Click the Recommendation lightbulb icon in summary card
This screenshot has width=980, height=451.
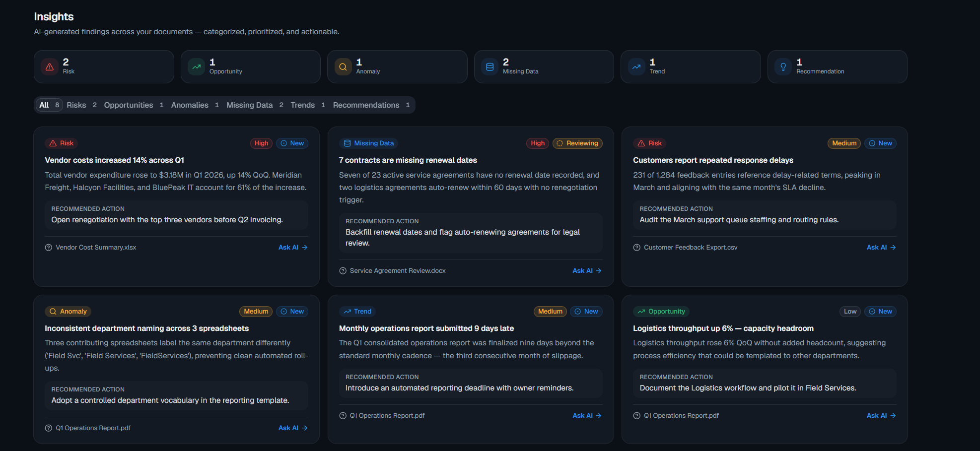pos(783,66)
